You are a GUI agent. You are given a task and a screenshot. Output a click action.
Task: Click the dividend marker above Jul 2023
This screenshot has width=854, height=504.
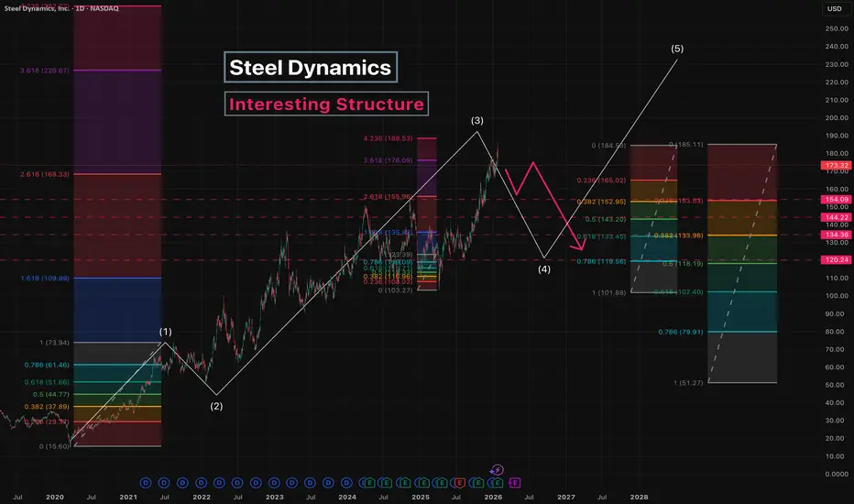point(310,483)
